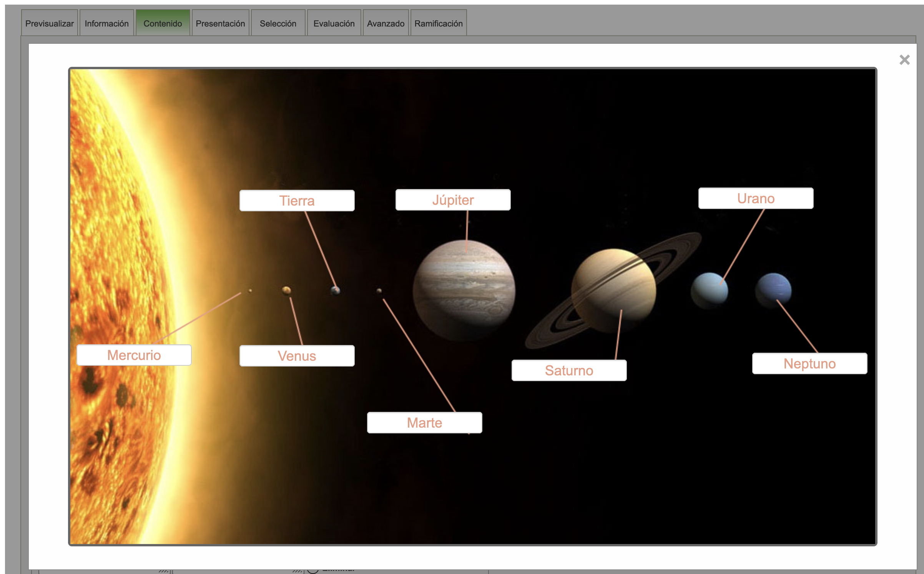Open the Presentación tab
The width and height of the screenshot is (924, 574).
tap(220, 23)
